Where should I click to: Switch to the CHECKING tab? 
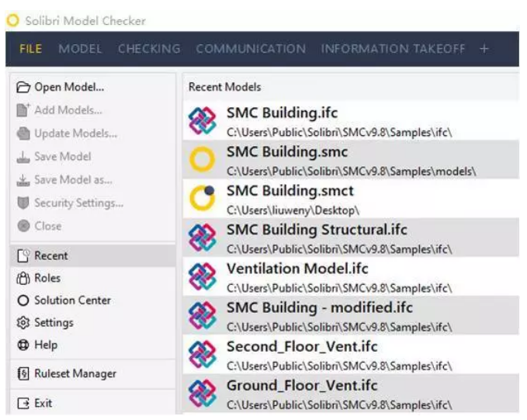point(149,49)
